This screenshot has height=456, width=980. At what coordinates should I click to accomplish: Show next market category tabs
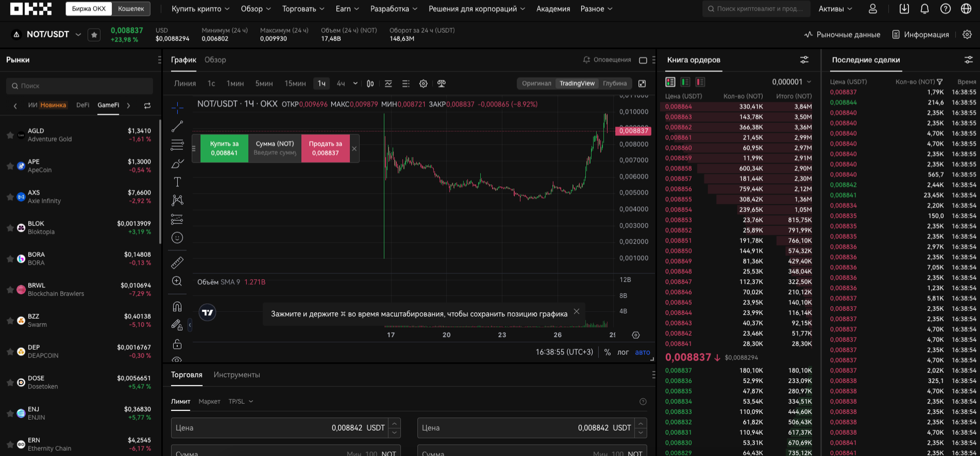[x=129, y=105]
